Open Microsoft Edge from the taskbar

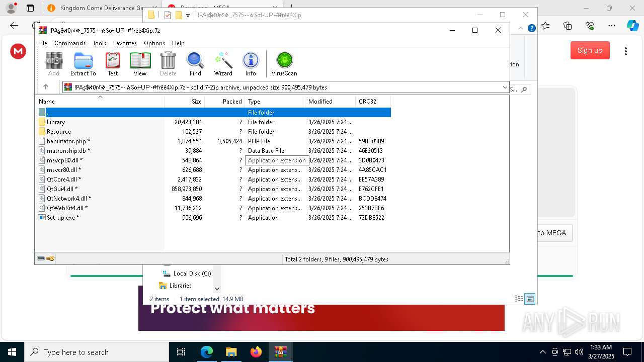click(207, 352)
